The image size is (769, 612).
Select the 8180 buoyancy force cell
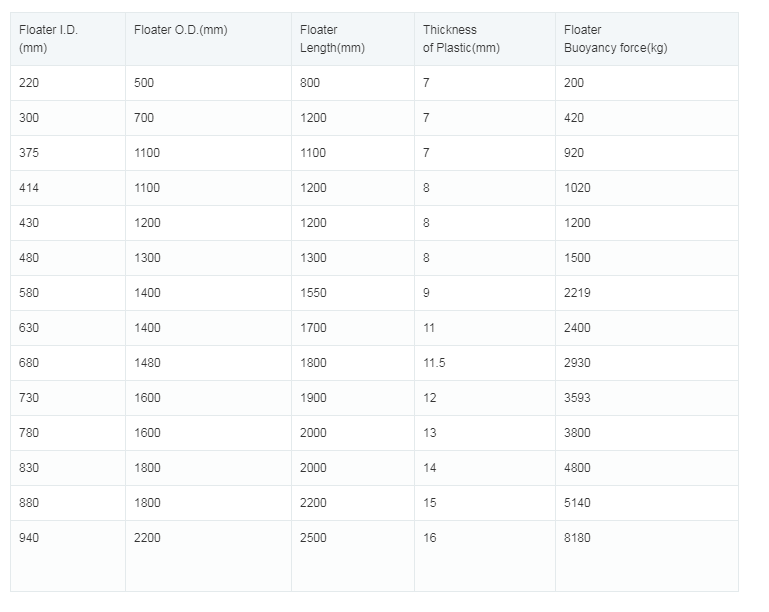(x=577, y=538)
